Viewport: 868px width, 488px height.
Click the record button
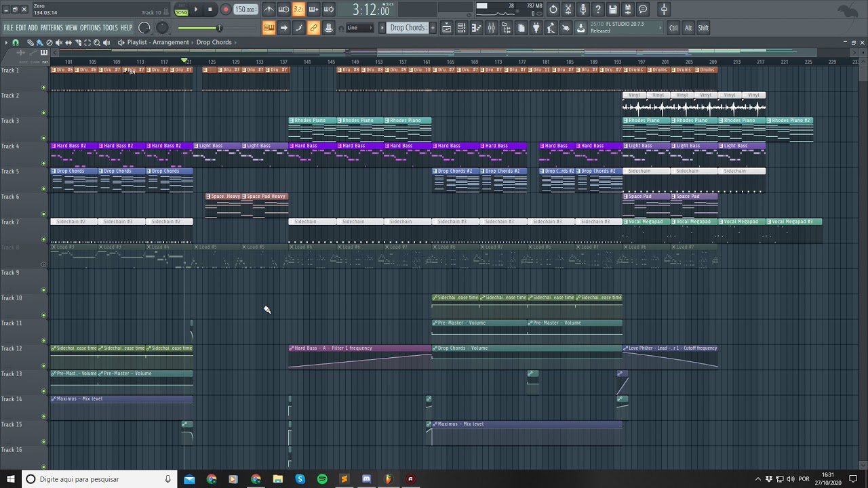click(x=225, y=9)
